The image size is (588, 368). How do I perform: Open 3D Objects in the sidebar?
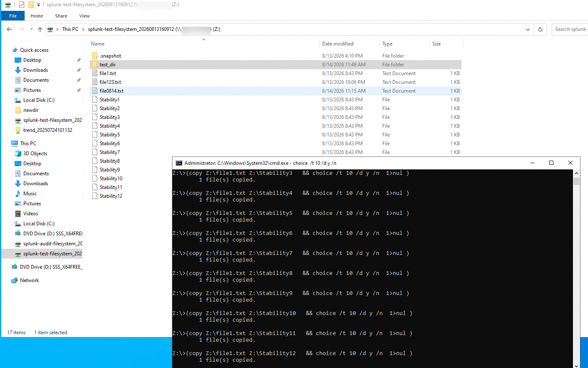pos(35,154)
